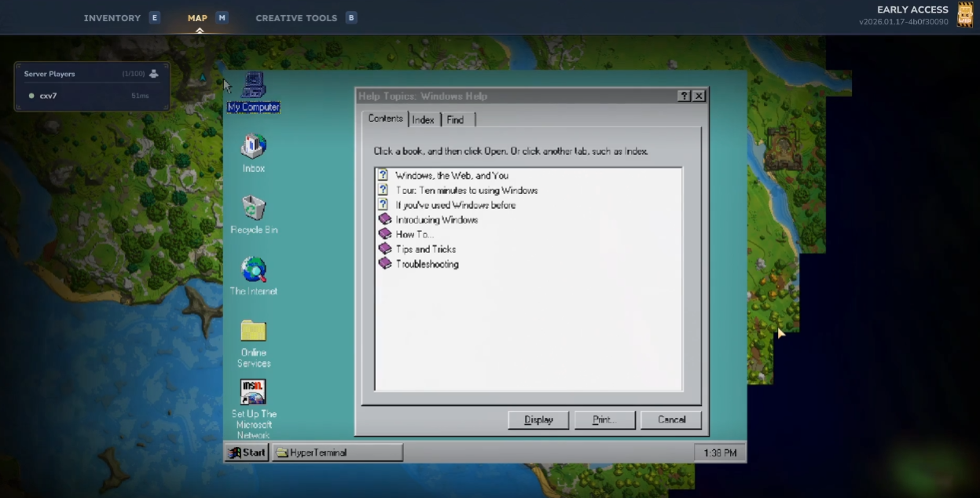Click the help question mark title button
This screenshot has height=498, width=980.
coord(685,96)
